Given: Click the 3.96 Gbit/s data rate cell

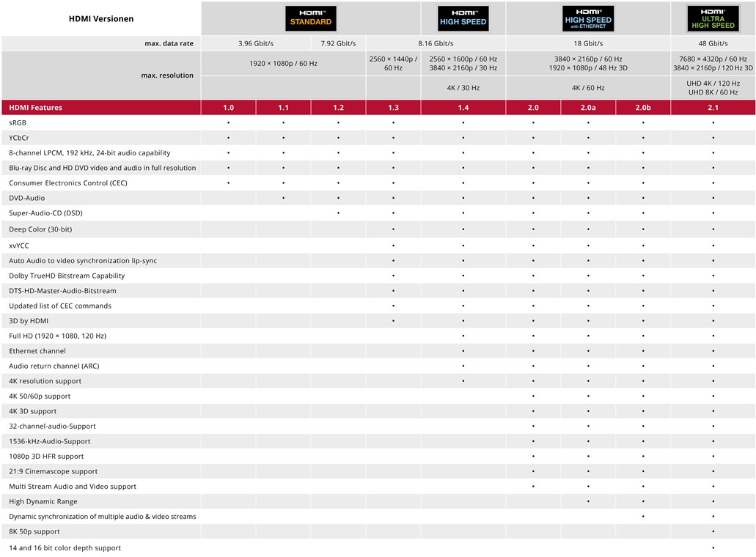Looking at the screenshot, I should [x=256, y=44].
